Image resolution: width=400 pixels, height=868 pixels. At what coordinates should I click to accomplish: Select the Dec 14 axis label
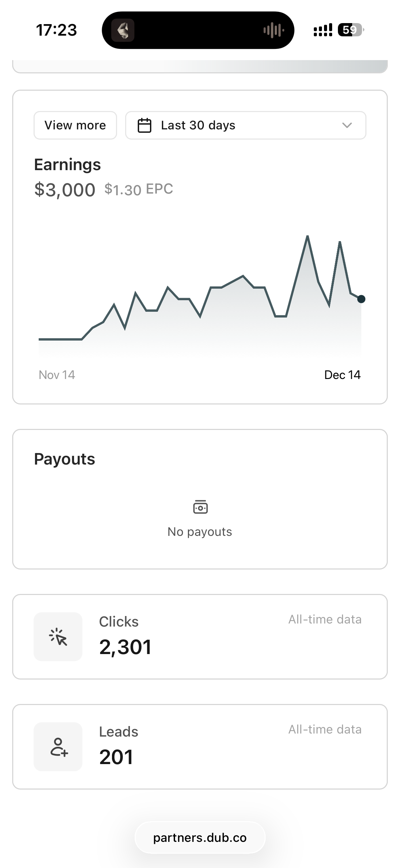(342, 375)
